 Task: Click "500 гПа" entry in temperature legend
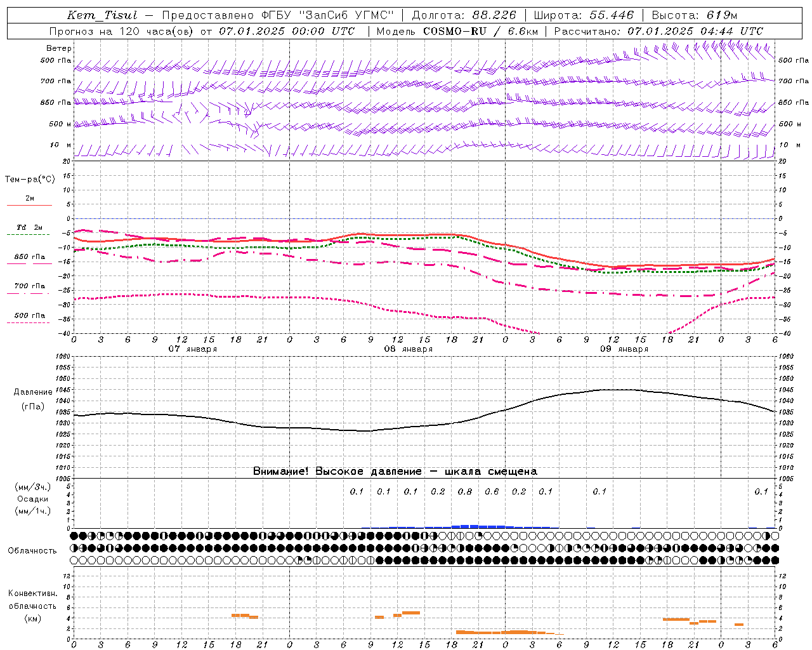(x=30, y=315)
